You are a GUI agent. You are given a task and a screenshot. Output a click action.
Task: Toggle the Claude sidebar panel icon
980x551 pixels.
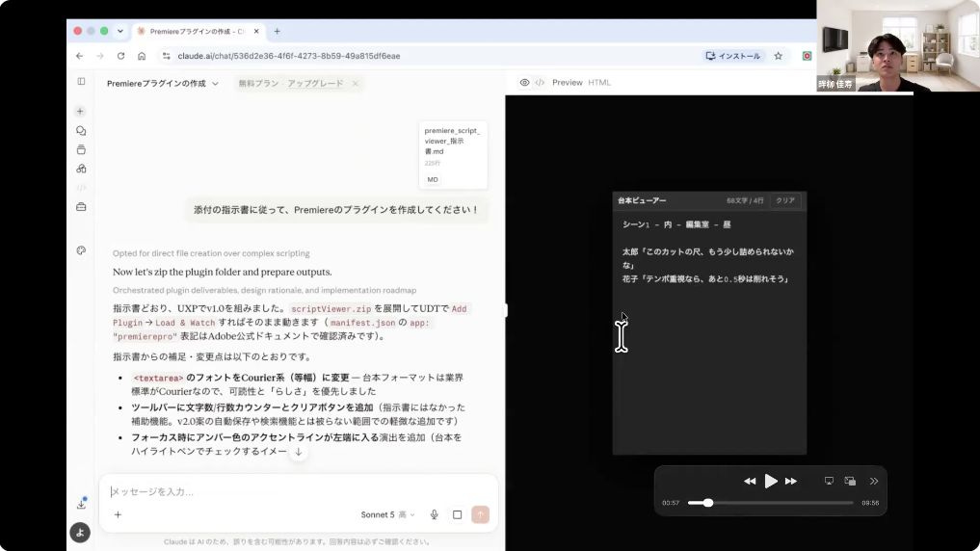coord(81,81)
